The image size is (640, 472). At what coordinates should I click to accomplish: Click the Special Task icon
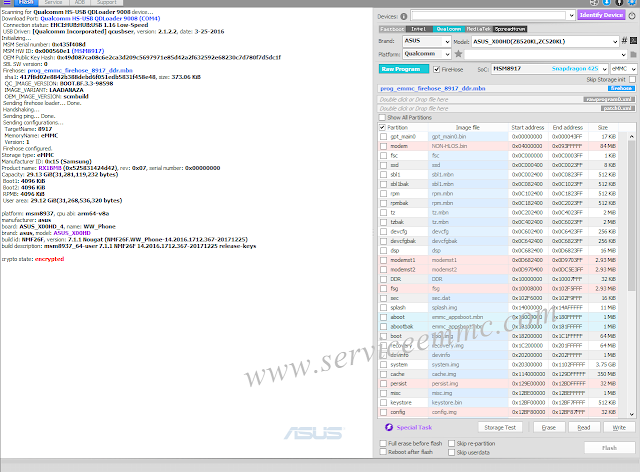[x=389, y=427]
